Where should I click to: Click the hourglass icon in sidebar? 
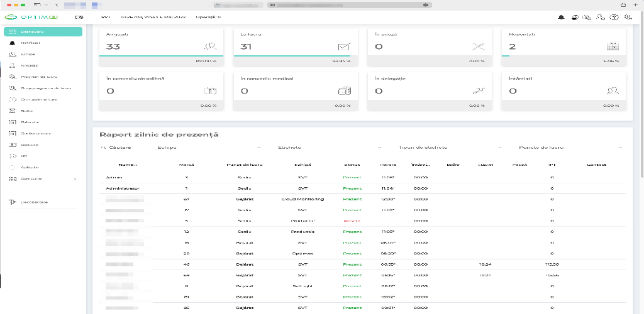point(13,111)
